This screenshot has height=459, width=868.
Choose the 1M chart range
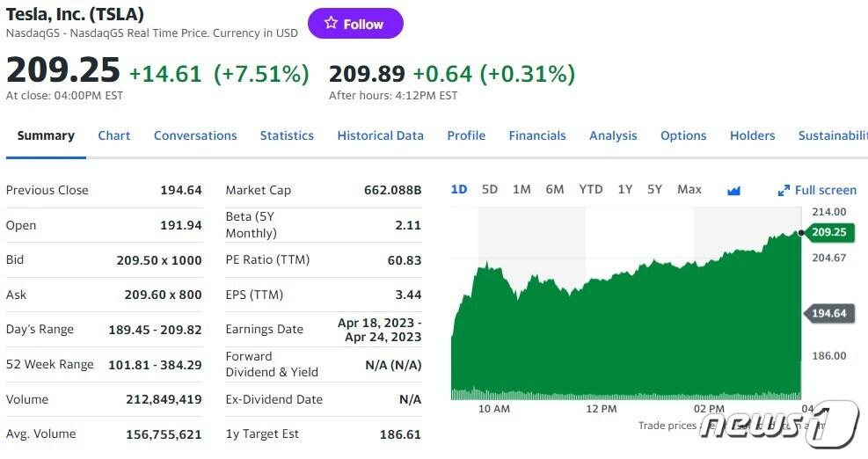(x=522, y=189)
